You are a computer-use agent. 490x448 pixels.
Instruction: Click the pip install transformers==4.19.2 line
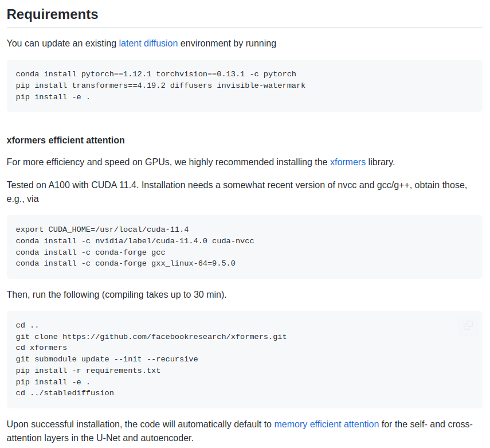click(x=160, y=85)
